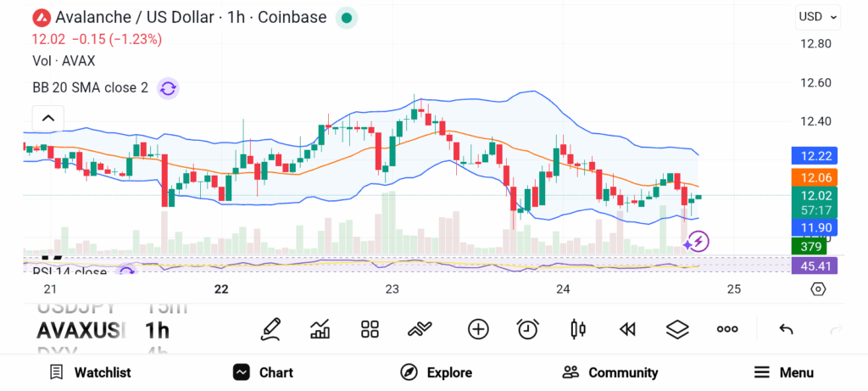The height and width of the screenshot is (391, 868).
Task: Switch to the Watchlist tab
Action: click(x=90, y=372)
